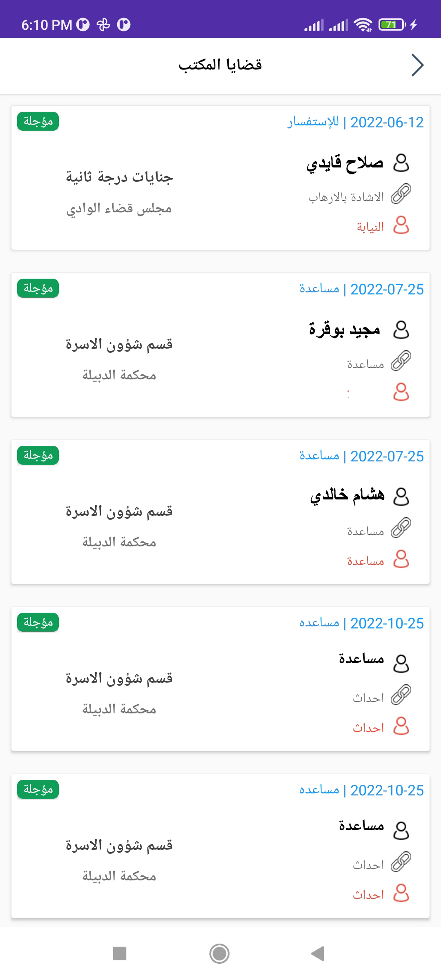
Task: Tap the link icon next to الاشادة بالارهاب
Action: point(401,194)
